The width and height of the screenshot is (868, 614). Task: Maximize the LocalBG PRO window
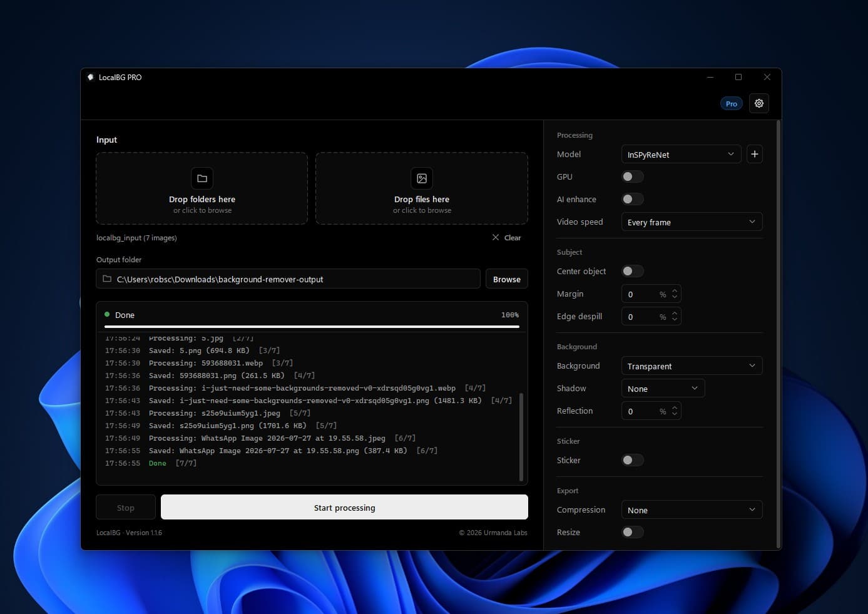[738, 77]
